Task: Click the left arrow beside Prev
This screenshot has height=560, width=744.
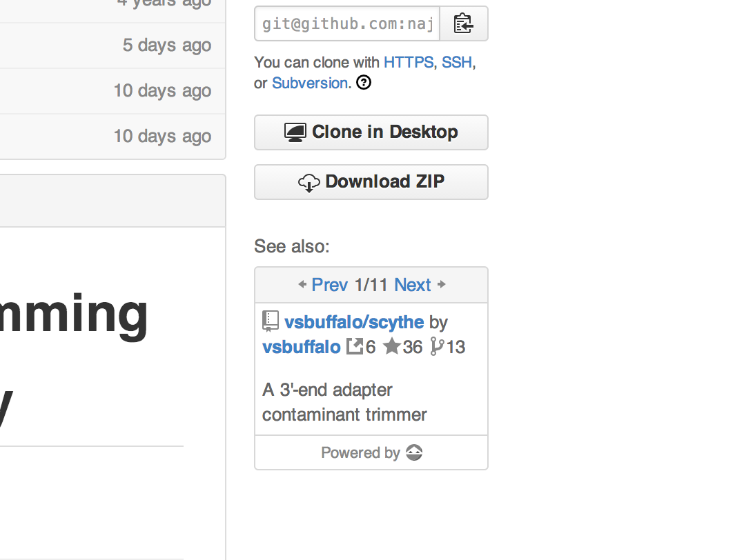Action: [302, 284]
